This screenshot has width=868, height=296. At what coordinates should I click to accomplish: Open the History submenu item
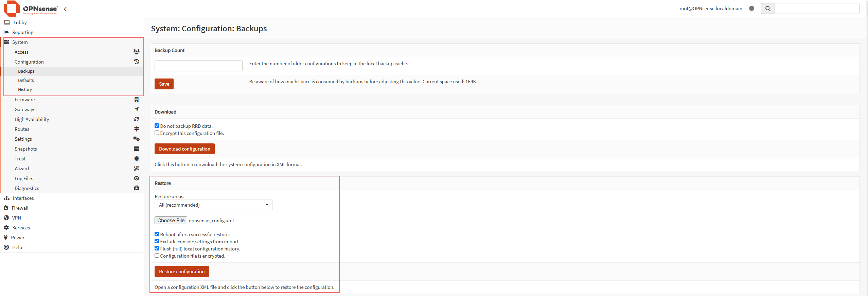25,90
